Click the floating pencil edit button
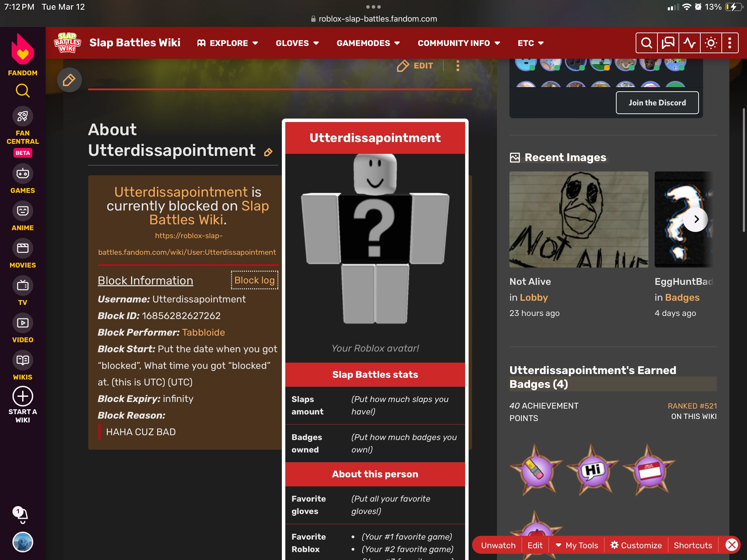747x560 pixels. pyautogui.click(x=69, y=80)
